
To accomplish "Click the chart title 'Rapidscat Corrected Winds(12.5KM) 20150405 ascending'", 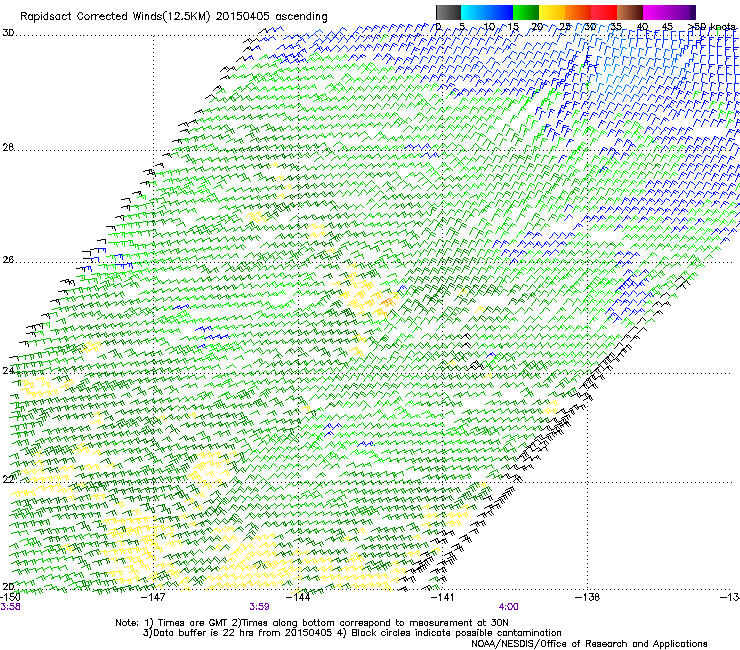I will point(174,16).
